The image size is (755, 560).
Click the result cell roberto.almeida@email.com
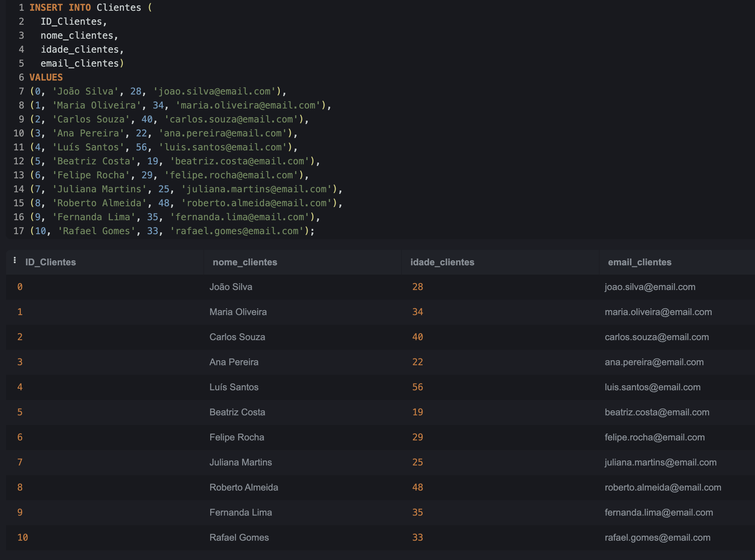tap(663, 487)
